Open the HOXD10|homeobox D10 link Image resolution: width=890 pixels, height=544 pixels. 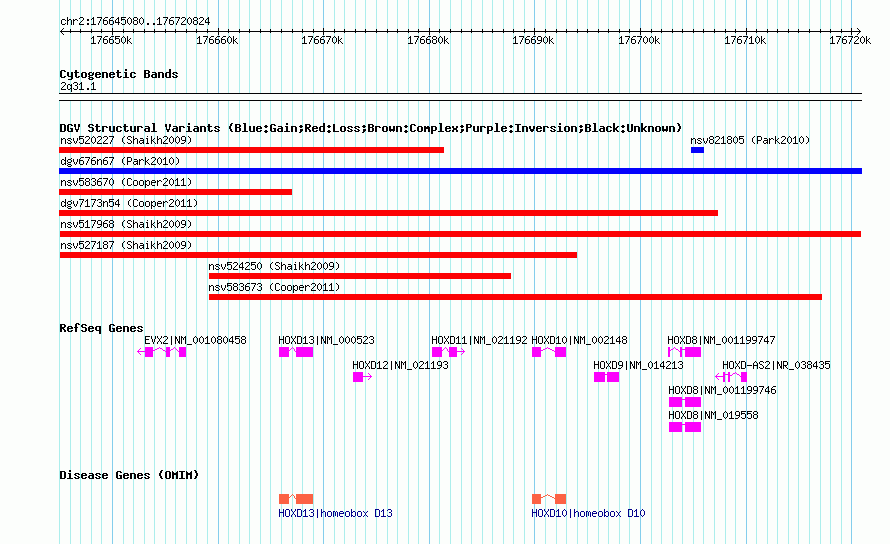(x=588, y=513)
